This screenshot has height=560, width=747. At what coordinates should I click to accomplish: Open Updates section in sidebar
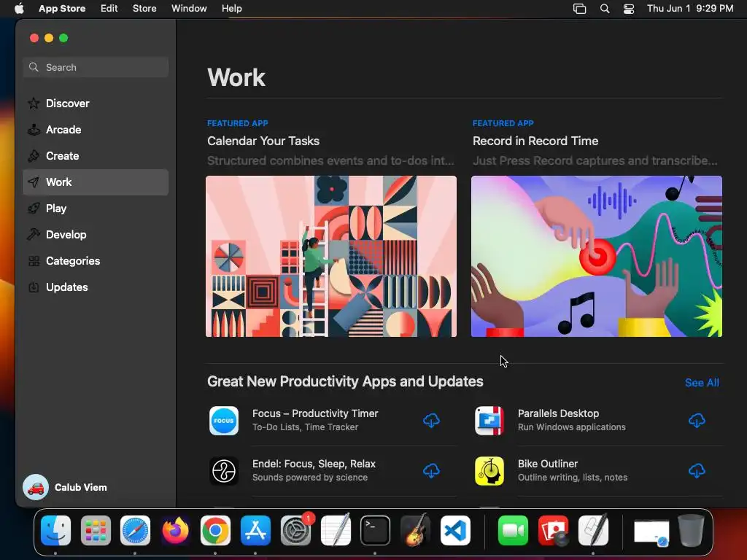(96, 287)
